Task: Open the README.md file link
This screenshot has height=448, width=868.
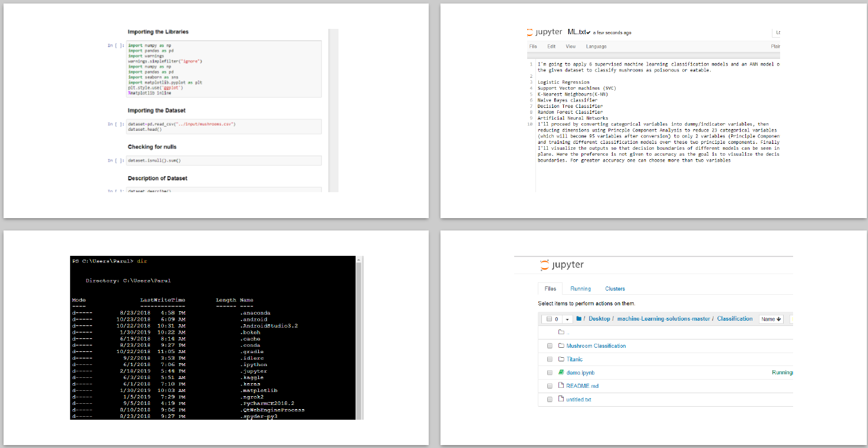Action: tap(582, 386)
